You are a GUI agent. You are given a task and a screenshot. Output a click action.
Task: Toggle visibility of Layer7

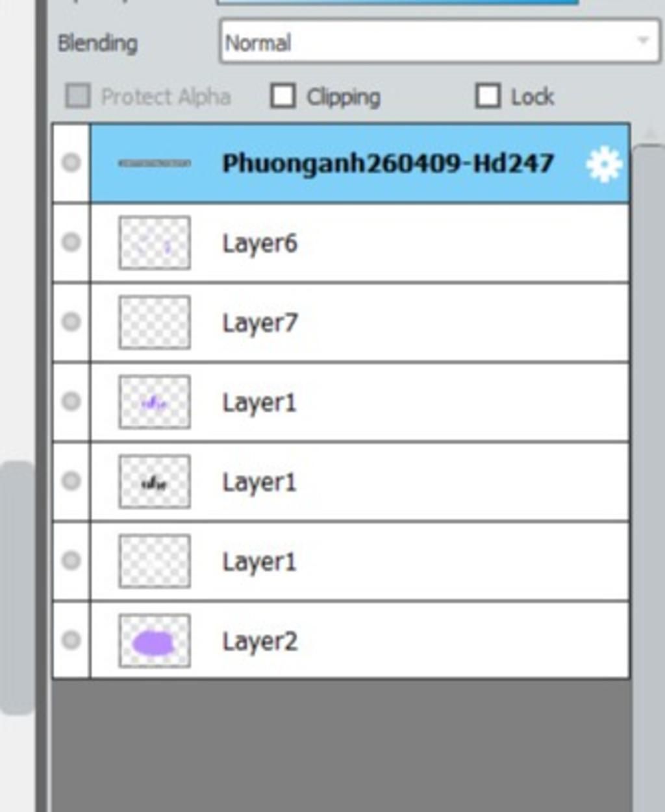(71, 321)
